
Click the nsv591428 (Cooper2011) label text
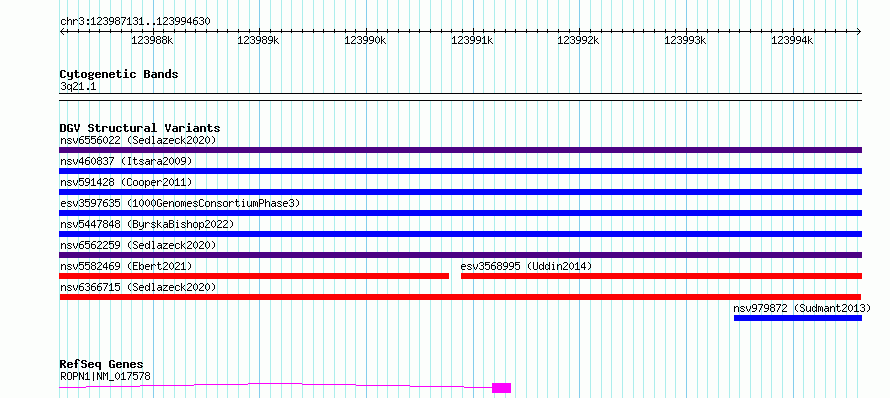coord(126,182)
